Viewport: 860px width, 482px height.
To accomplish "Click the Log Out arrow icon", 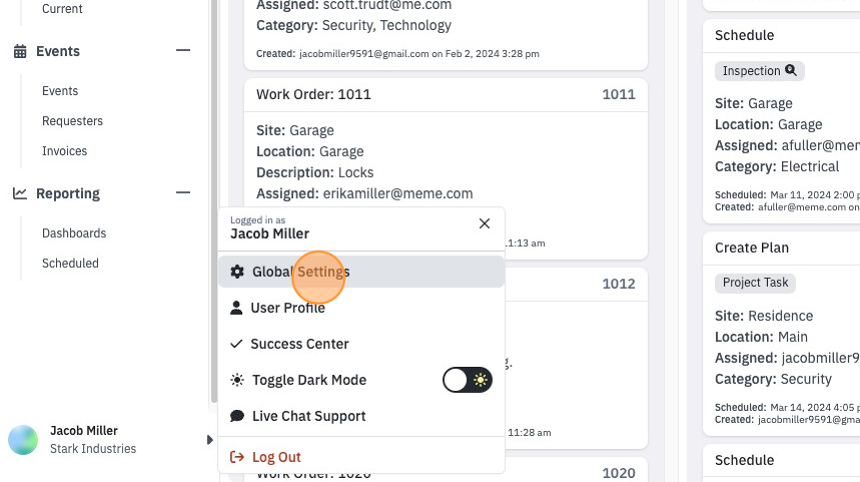I will tap(237, 457).
